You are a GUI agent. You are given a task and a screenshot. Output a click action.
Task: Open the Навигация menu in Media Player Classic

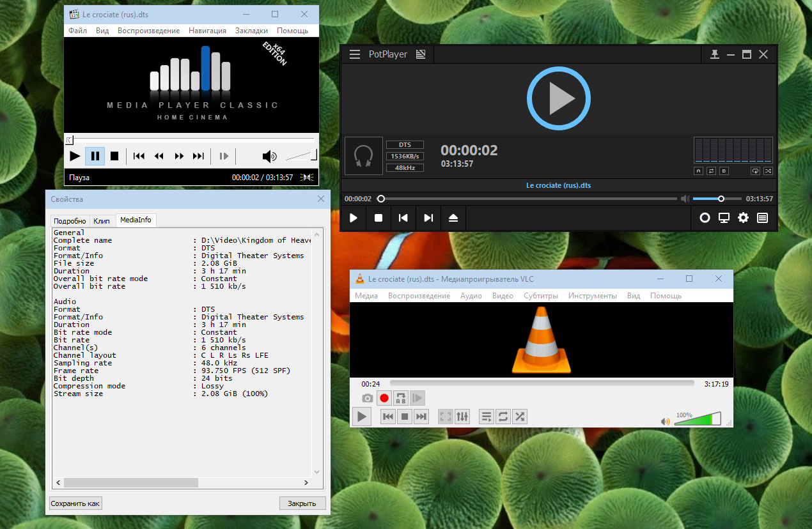coord(207,31)
